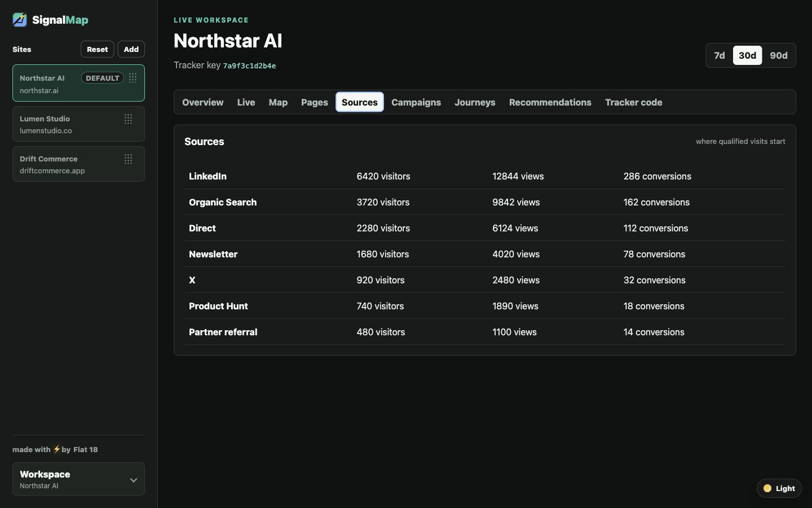Select the Lumen Studio site
Image resolution: width=812 pixels, height=508 pixels.
point(78,124)
